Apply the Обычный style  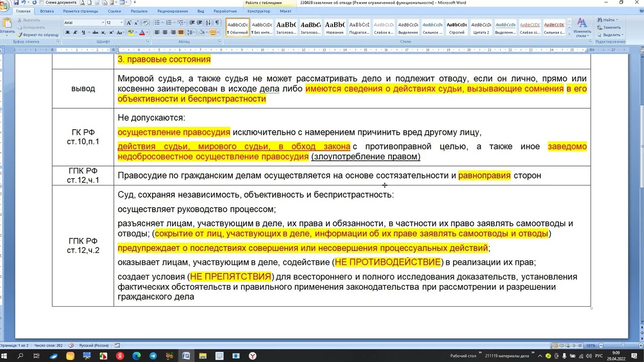(x=237, y=28)
